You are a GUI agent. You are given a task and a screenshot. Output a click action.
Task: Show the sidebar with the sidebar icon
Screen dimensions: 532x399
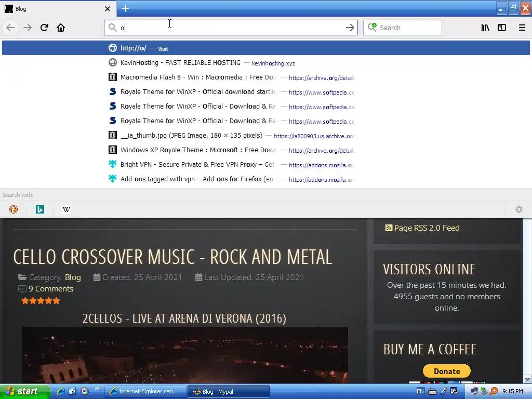[502, 28]
